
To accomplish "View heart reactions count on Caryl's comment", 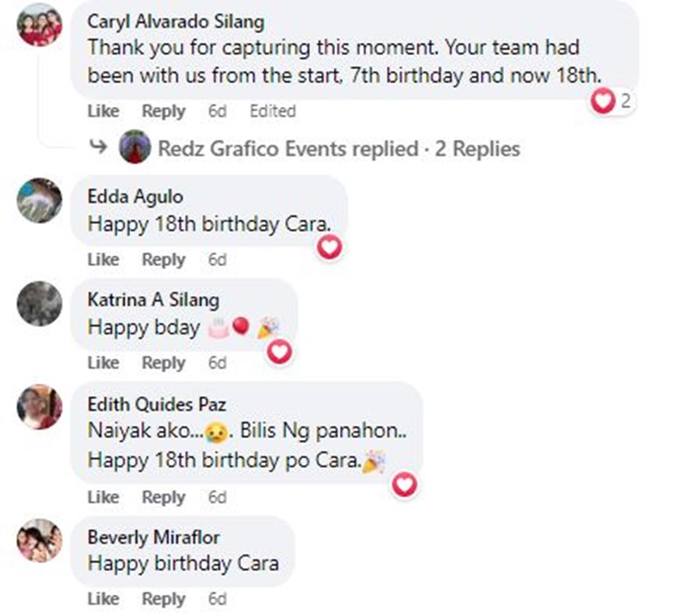I will point(612,102).
